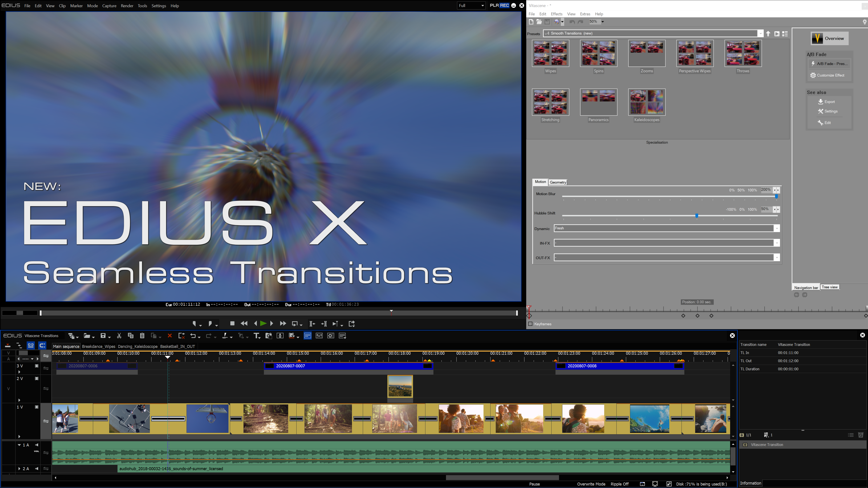This screenshot has height=488, width=868.
Task: Expand the Smooth Transitions presets dropdown
Action: pos(760,33)
